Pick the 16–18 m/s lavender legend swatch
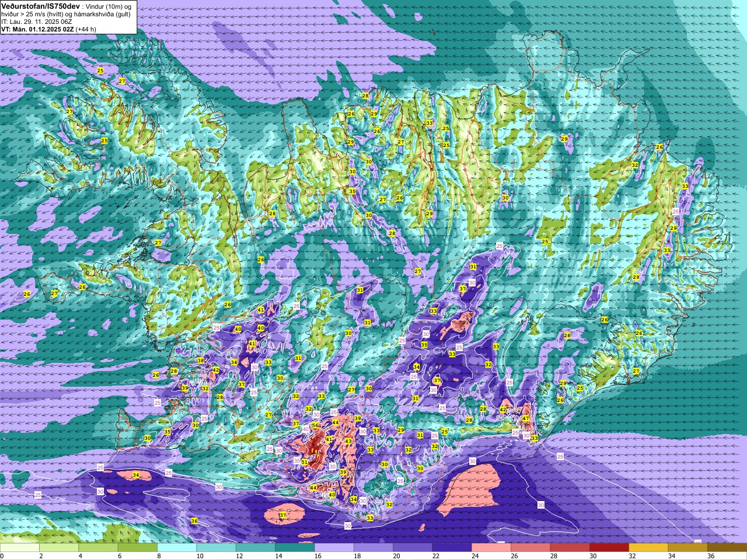This screenshot has width=747, height=560. click(x=334, y=548)
